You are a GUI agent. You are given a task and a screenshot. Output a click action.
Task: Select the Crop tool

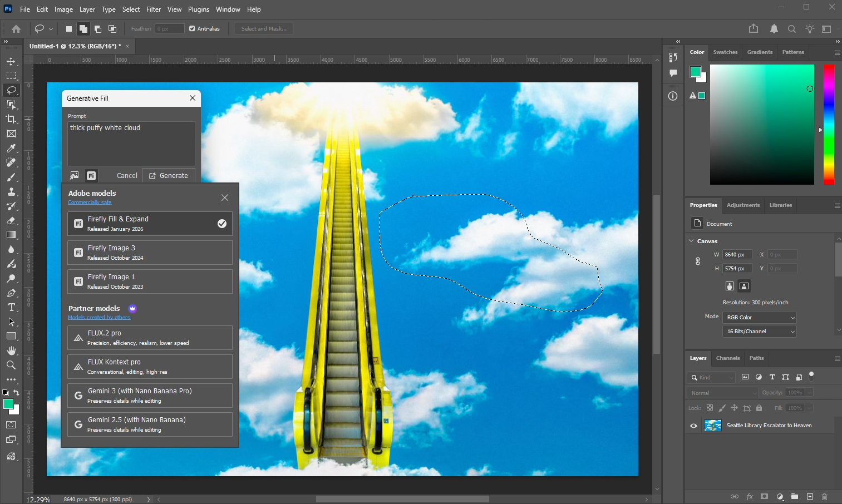point(11,119)
